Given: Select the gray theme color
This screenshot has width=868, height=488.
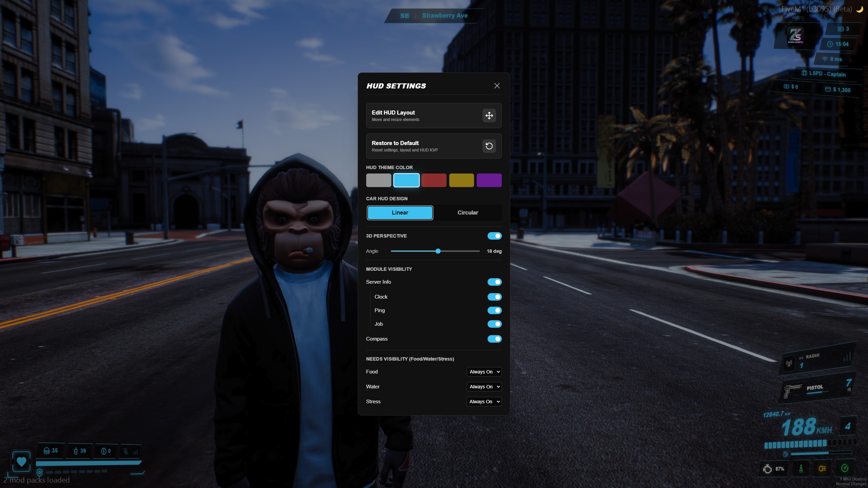Looking at the screenshot, I should (378, 180).
